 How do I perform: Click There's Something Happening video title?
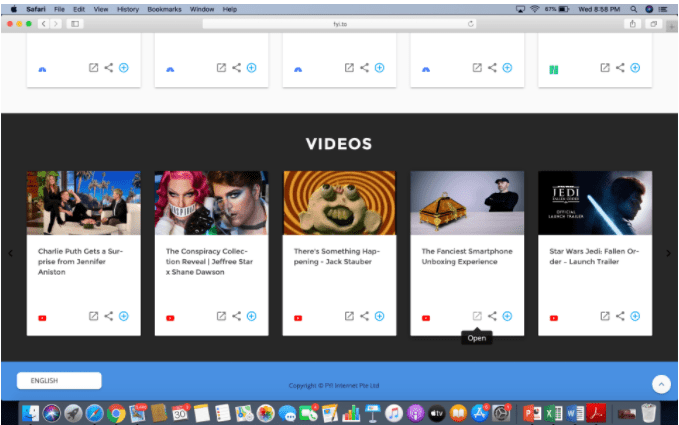pos(339,256)
